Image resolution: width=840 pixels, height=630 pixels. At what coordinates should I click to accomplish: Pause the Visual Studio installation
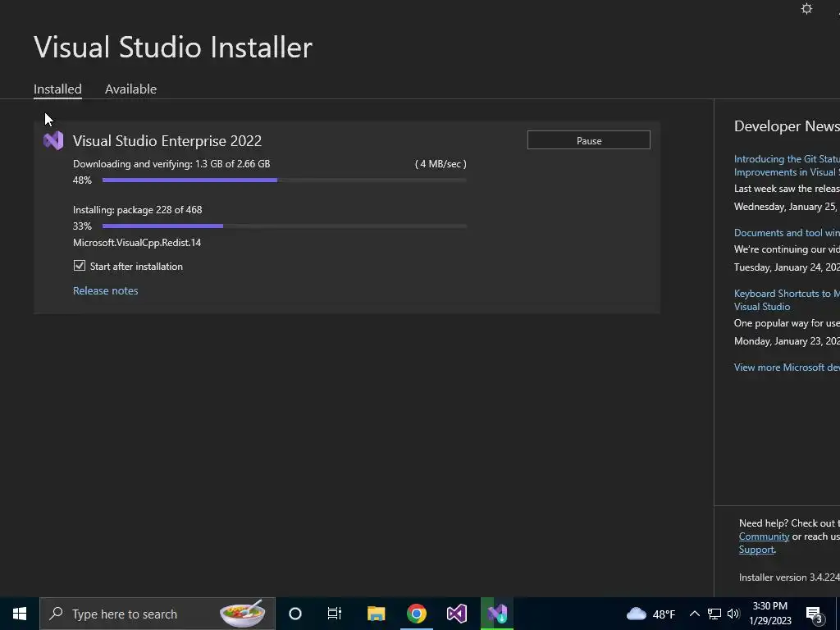589,140
